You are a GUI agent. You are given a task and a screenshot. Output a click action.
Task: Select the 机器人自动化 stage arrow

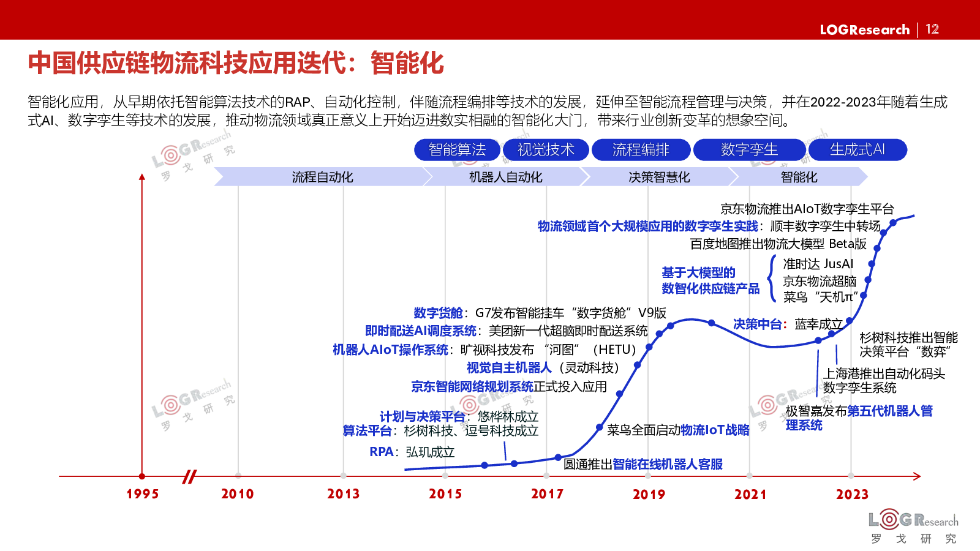click(505, 177)
